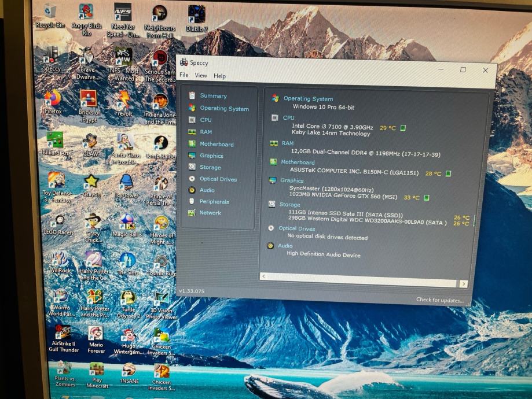
Task: Select Hugo Wintergames desktop shortcut
Action: pyautogui.click(x=129, y=342)
